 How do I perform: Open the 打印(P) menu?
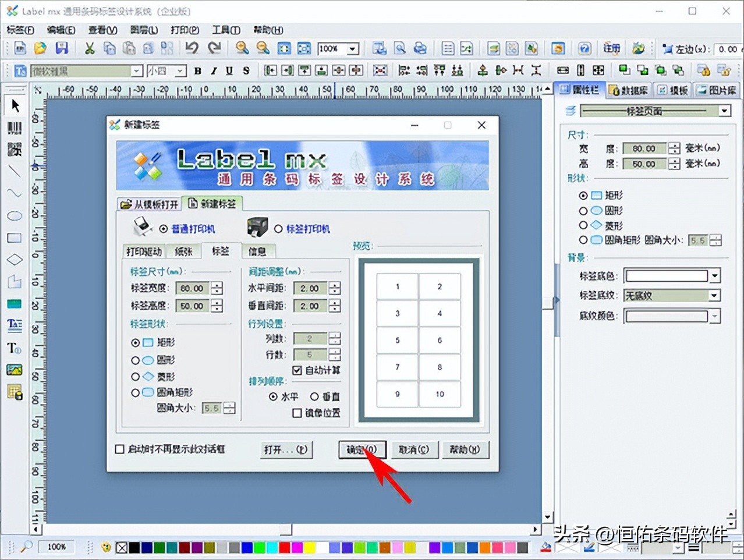[184, 30]
